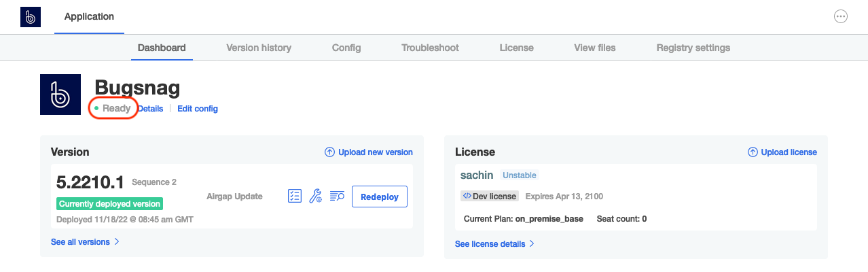868x272 pixels.
Task: Click chevron next to See license details
Action: 532,244
